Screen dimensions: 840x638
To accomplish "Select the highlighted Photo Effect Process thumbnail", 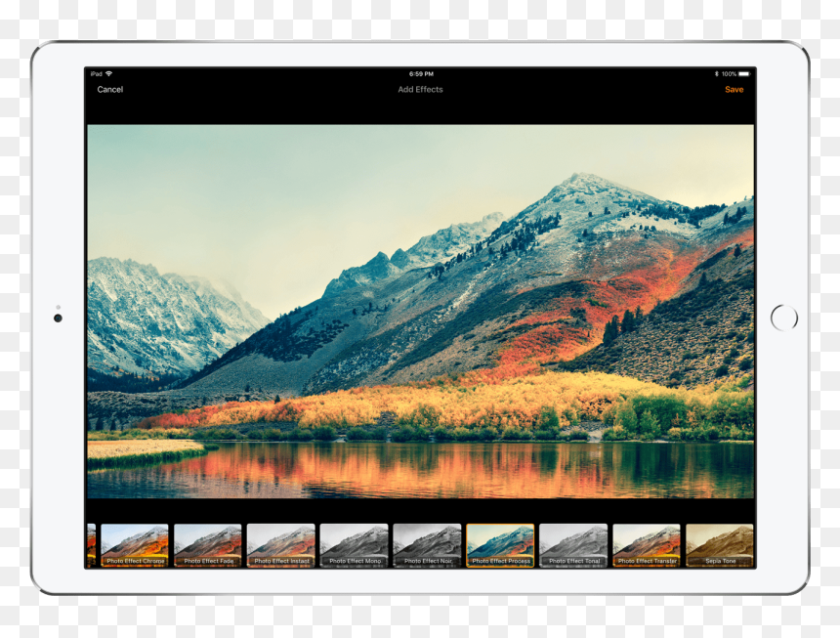I will tap(500, 545).
